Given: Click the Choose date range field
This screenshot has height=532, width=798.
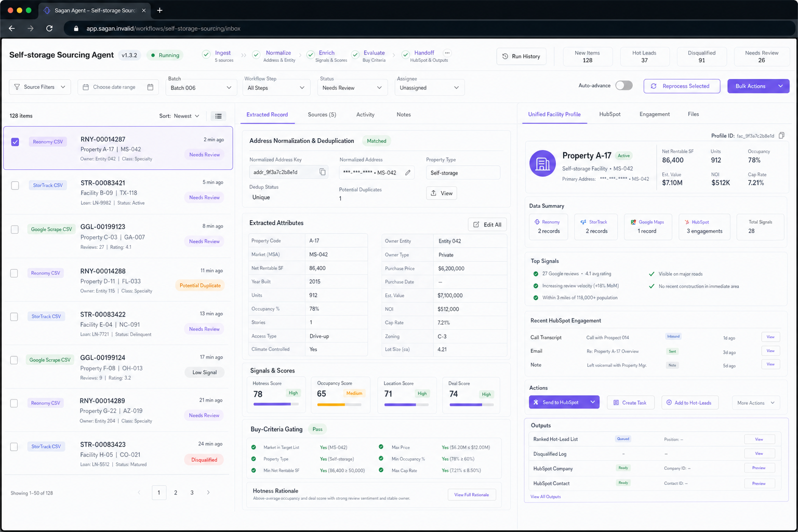Looking at the screenshot, I should pos(118,87).
